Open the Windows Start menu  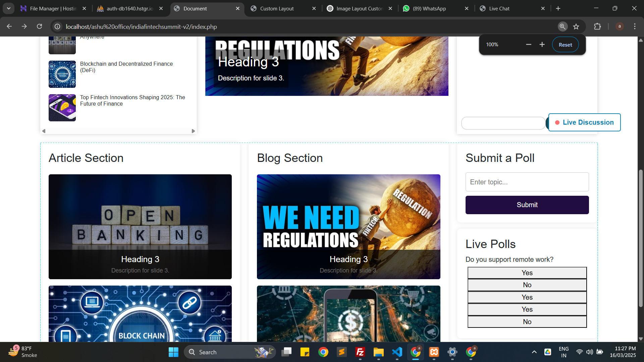point(173,352)
